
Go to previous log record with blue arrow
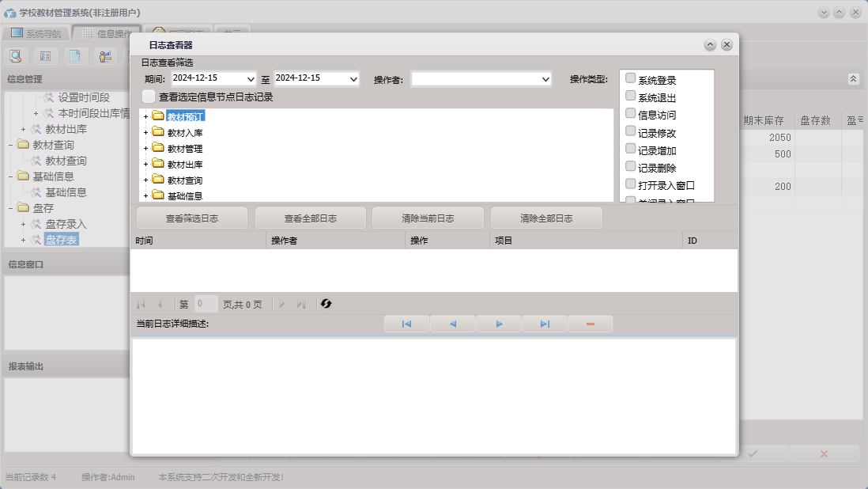click(x=452, y=324)
